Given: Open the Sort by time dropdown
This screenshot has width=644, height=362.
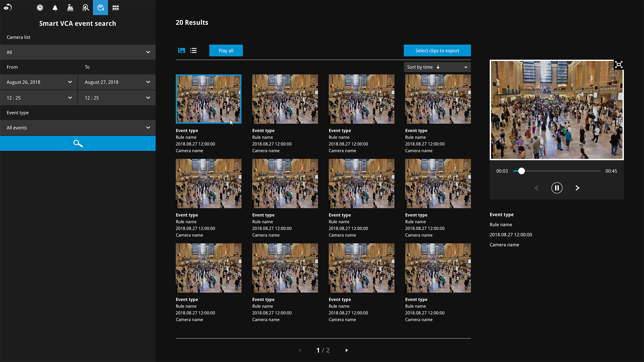Looking at the screenshot, I should [x=437, y=67].
